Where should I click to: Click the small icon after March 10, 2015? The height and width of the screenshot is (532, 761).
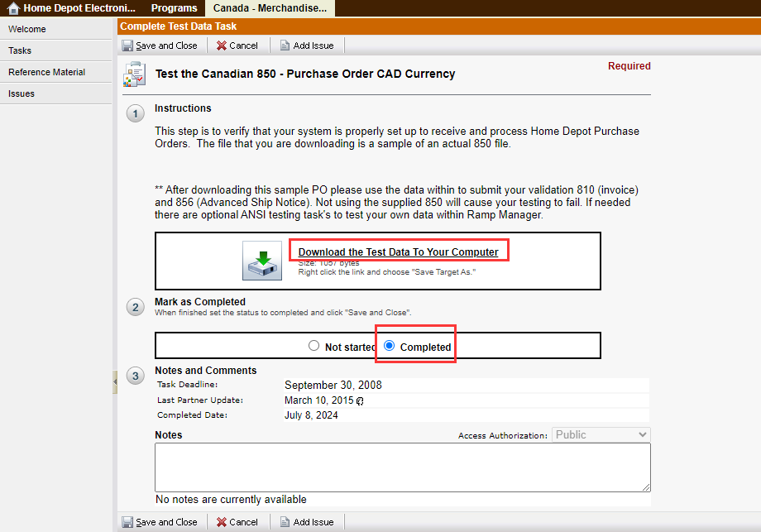pos(360,401)
